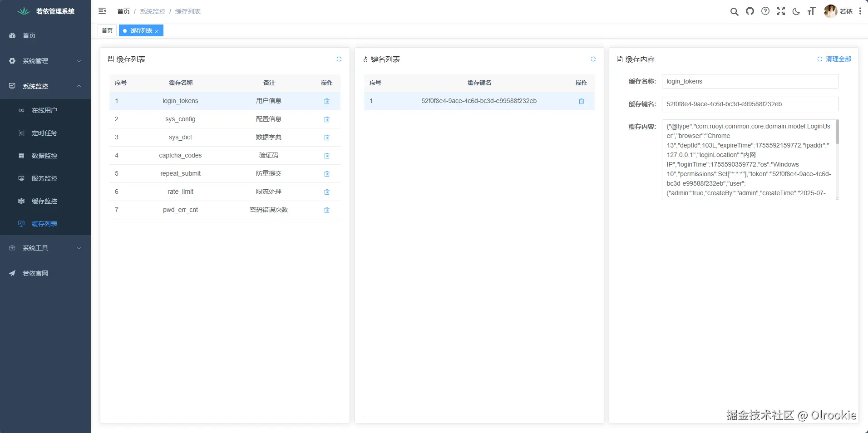
Task: Select the sys_config cache name
Action: point(180,119)
